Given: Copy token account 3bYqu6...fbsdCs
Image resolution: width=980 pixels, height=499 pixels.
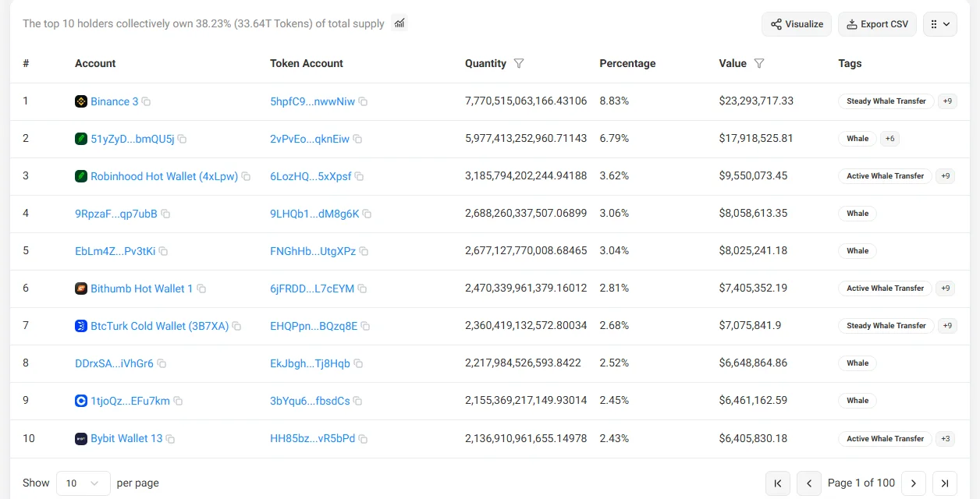Looking at the screenshot, I should (357, 401).
